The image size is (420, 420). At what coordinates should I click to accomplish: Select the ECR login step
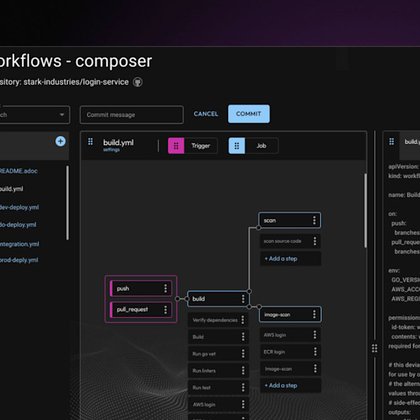(290, 352)
